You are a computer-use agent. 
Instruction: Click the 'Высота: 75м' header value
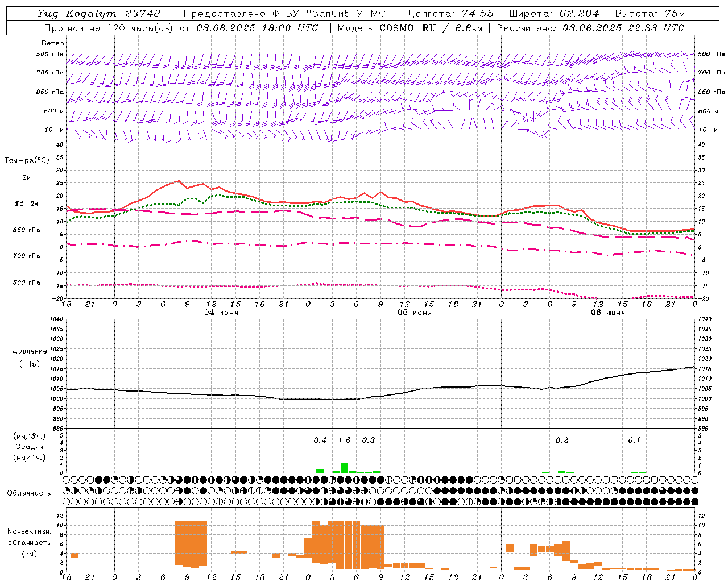pyautogui.click(x=650, y=13)
